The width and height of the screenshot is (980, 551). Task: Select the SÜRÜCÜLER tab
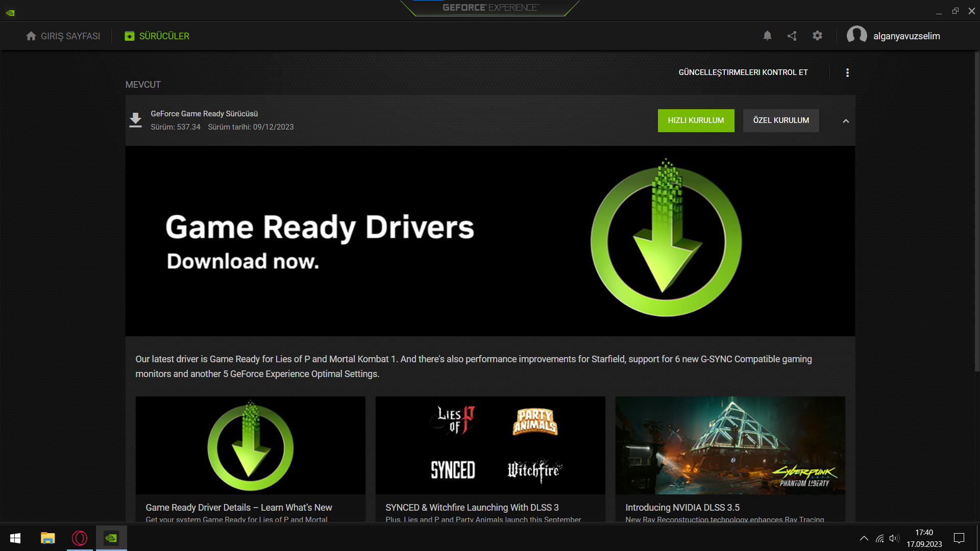[x=157, y=36]
